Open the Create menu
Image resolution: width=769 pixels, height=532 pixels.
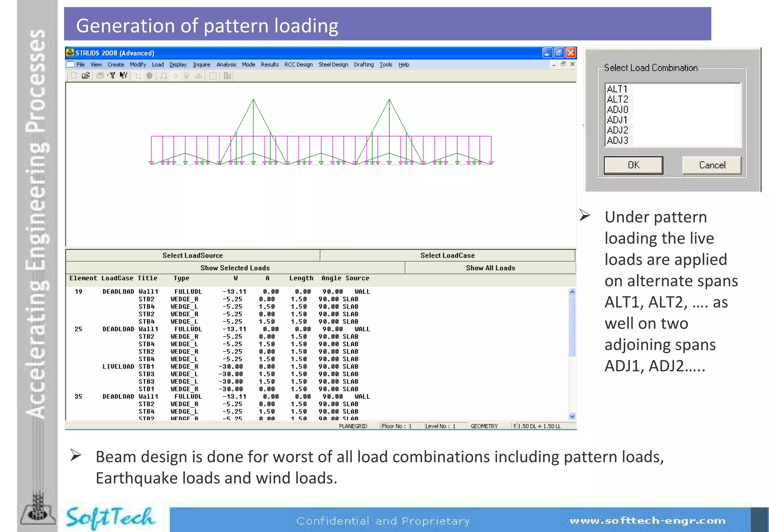[116, 65]
